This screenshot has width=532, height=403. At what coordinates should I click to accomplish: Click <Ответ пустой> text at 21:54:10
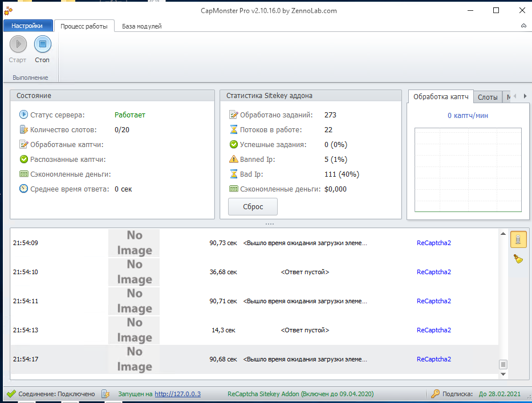click(304, 272)
